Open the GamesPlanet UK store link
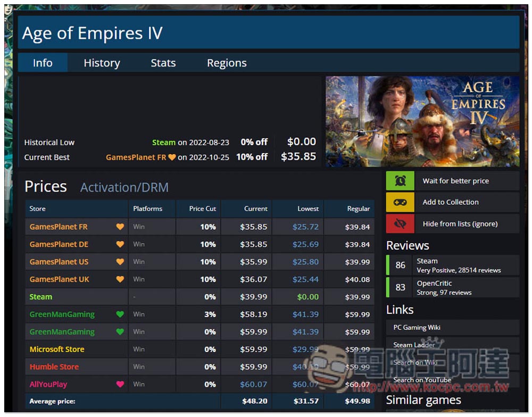The image size is (532, 417). pyautogui.click(x=59, y=279)
